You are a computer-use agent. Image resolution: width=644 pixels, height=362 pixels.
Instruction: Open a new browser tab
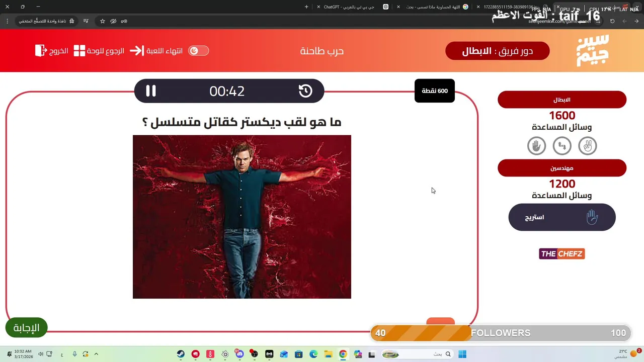tap(306, 7)
